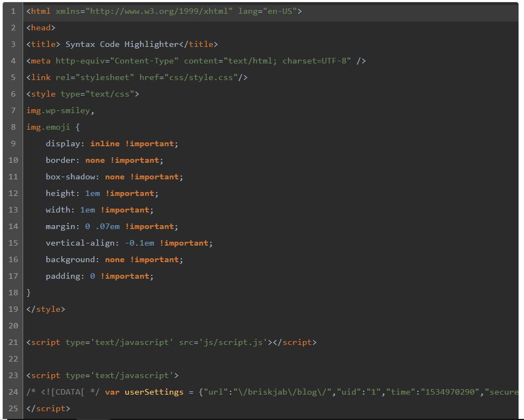This screenshot has height=420, width=524.
Task: Click the closing </style> tag
Action: click(46, 309)
